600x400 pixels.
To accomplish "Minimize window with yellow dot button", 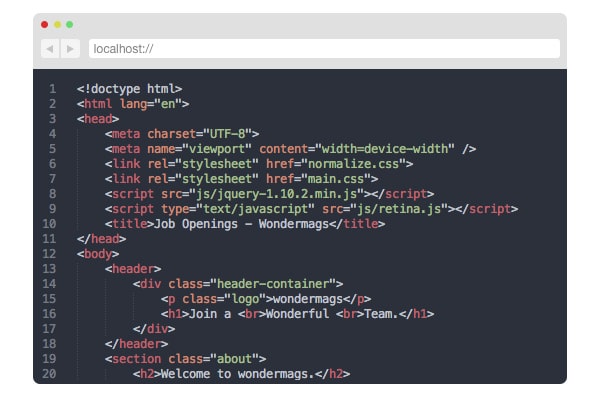I will [x=57, y=24].
